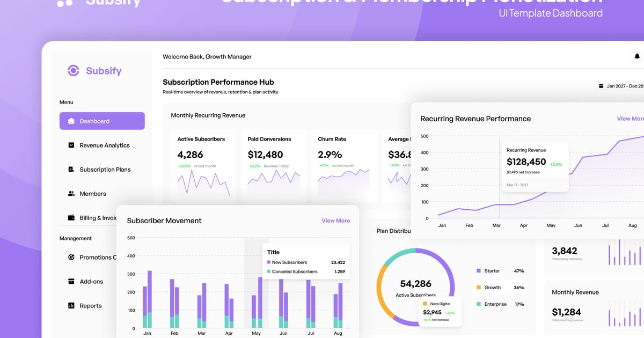The image size is (644, 338).
Task: Open the Revenue Analytics menu item
Action: (x=104, y=145)
